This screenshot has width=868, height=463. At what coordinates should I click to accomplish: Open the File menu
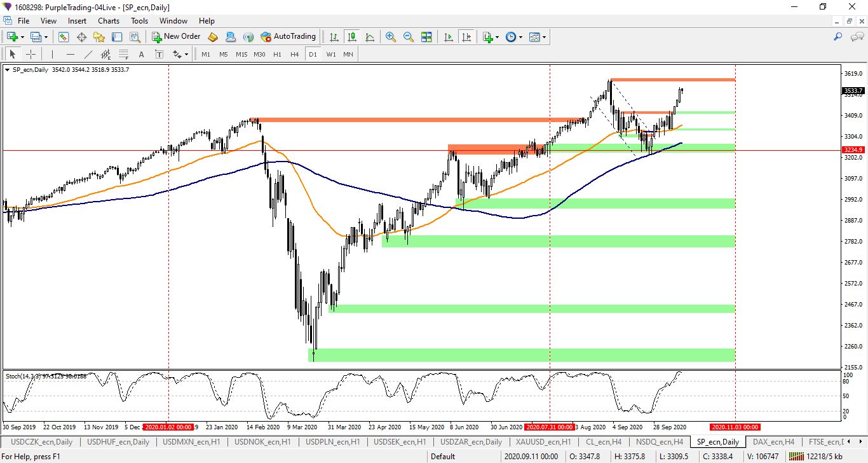click(24, 21)
